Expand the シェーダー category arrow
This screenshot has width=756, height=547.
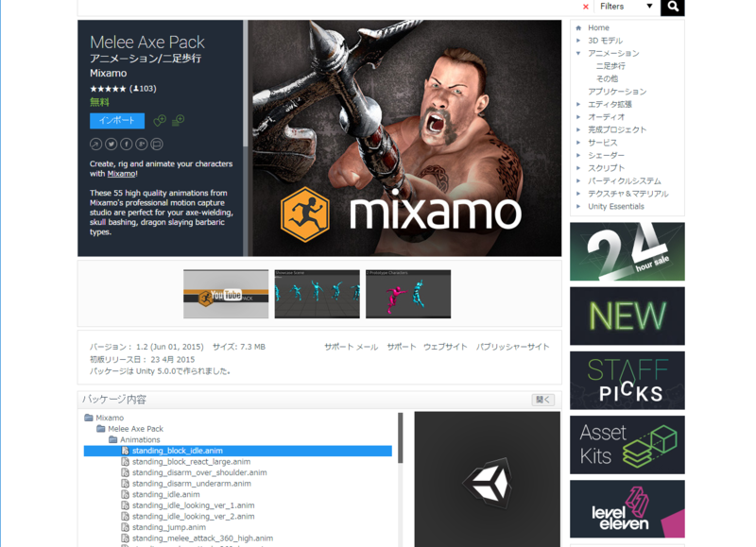tap(578, 155)
